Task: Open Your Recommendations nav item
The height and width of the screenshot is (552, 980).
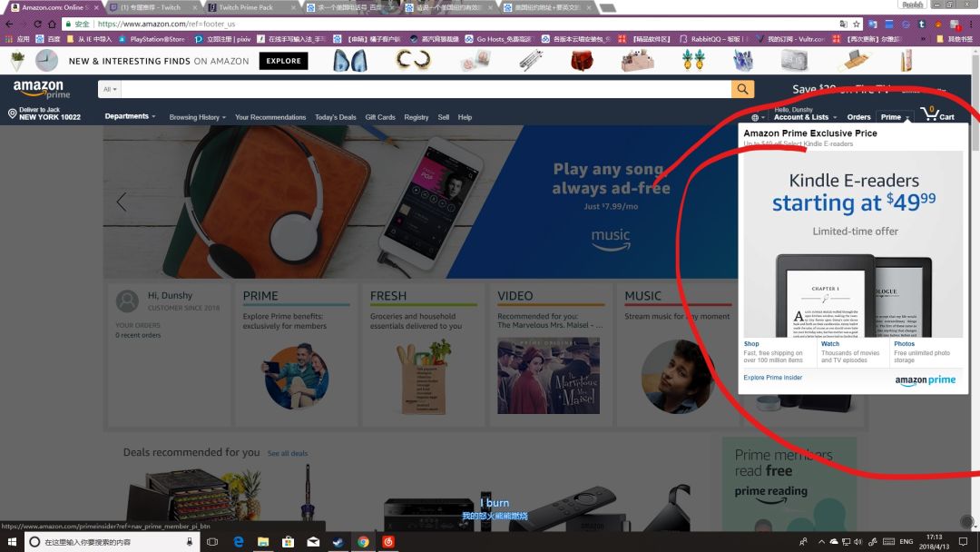Action: pyautogui.click(x=270, y=117)
